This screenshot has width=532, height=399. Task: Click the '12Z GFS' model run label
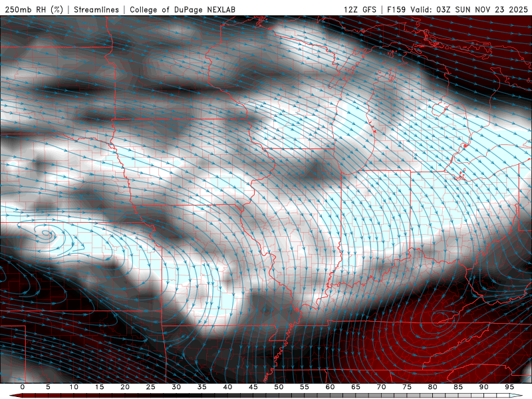pyautogui.click(x=360, y=9)
